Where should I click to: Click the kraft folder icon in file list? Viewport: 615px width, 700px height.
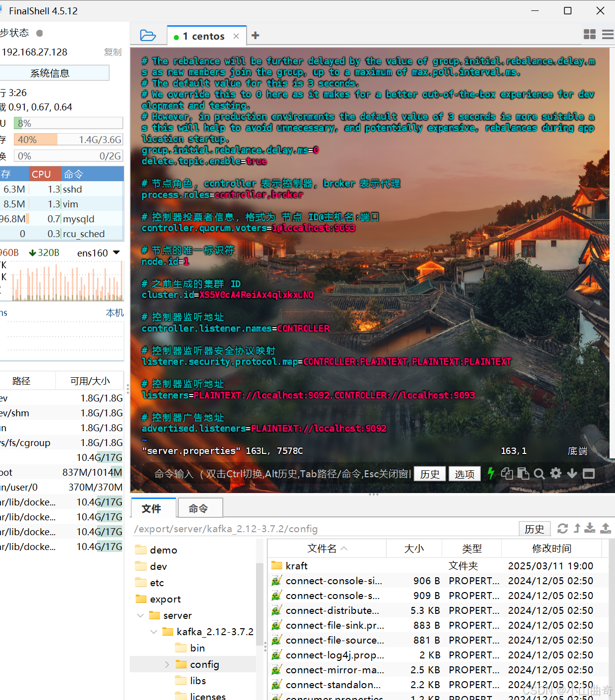click(x=277, y=565)
